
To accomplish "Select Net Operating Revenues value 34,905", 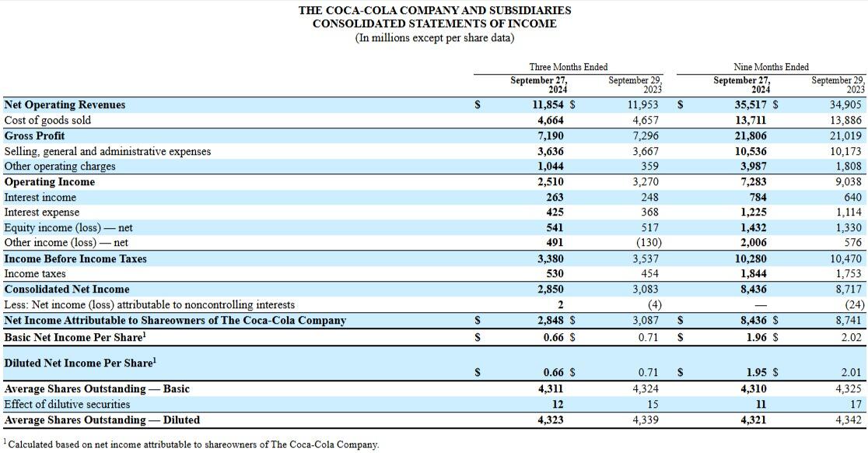I will (846, 104).
